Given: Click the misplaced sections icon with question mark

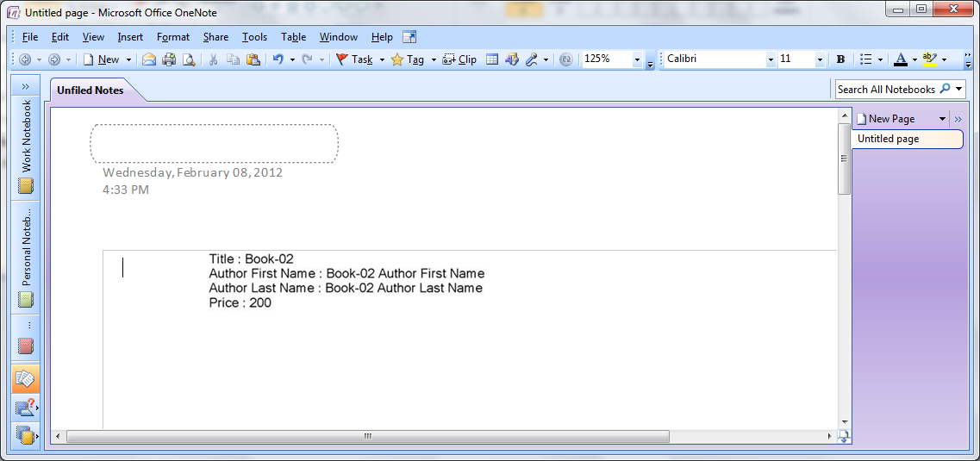Looking at the screenshot, I should point(26,408).
